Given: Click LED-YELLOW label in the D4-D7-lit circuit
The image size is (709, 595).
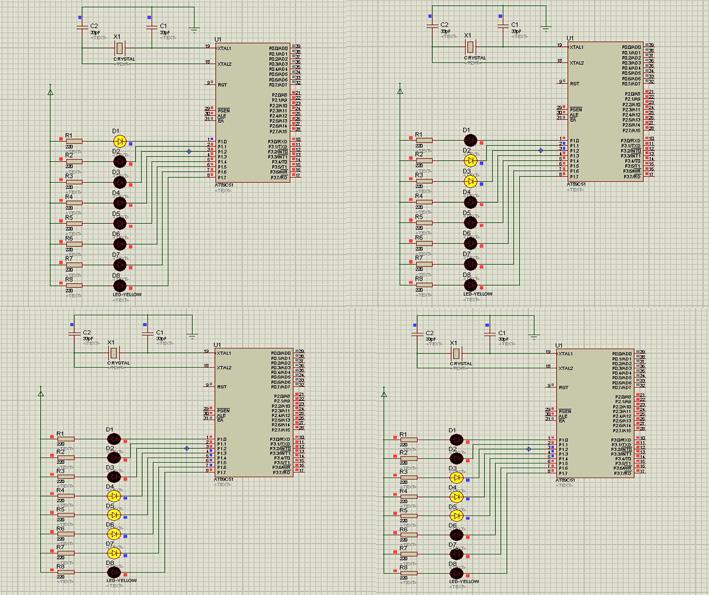Looking at the screenshot, I should pos(122,580).
